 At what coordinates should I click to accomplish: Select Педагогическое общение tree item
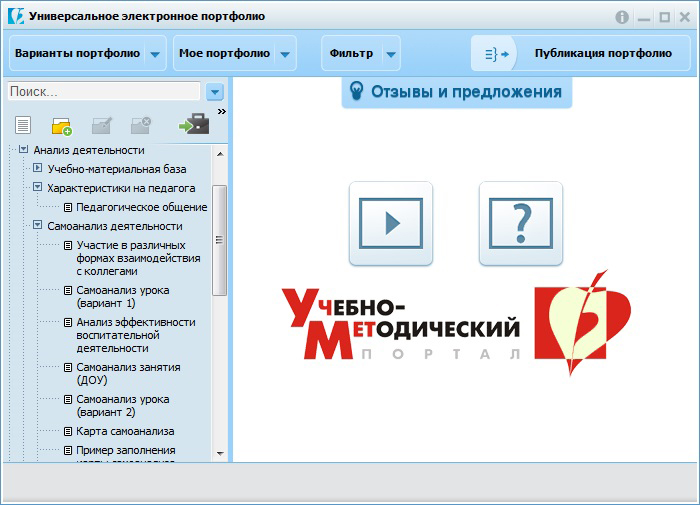click(142, 207)
